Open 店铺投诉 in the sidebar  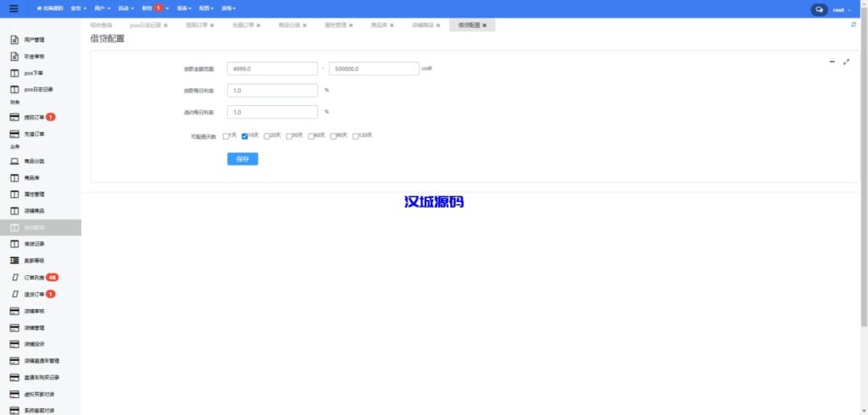click(x=41, y=344)
